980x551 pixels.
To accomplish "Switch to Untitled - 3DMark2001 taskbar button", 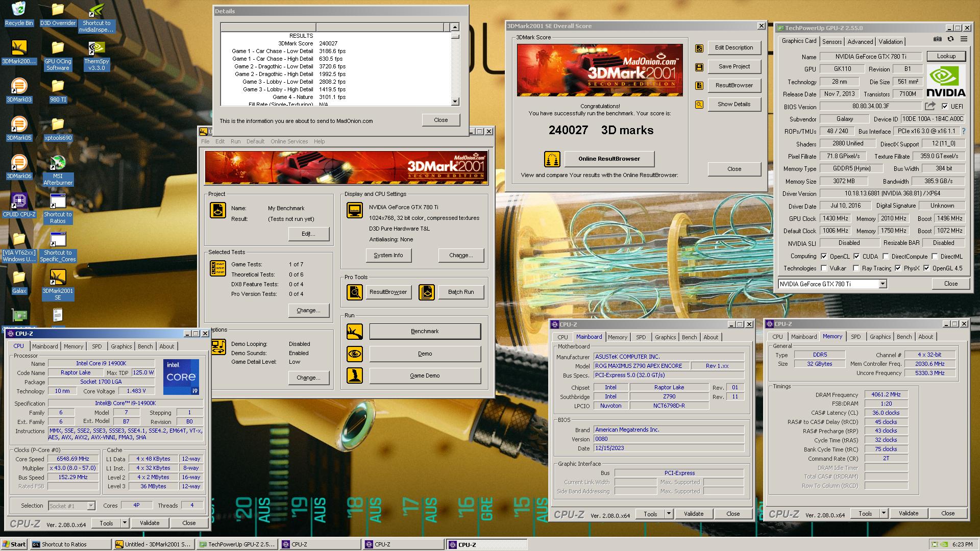I will point(154,544).
